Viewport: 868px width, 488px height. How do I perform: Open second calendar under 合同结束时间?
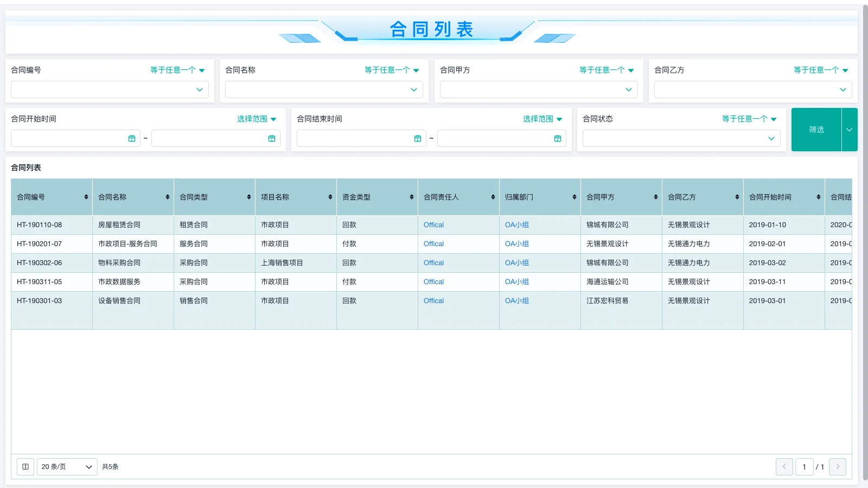(557, 138)
